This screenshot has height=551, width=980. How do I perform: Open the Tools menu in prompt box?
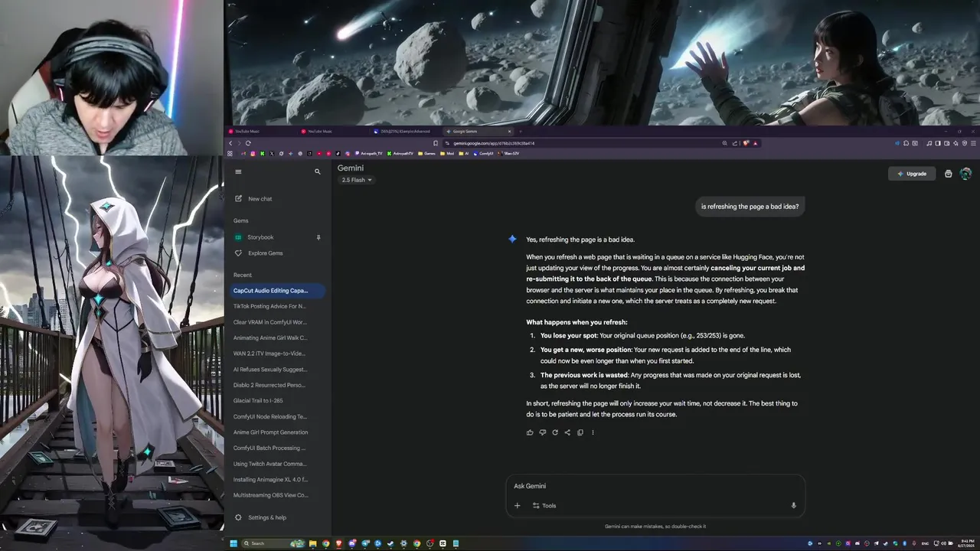pyautogui.click(x=544, y=506)
